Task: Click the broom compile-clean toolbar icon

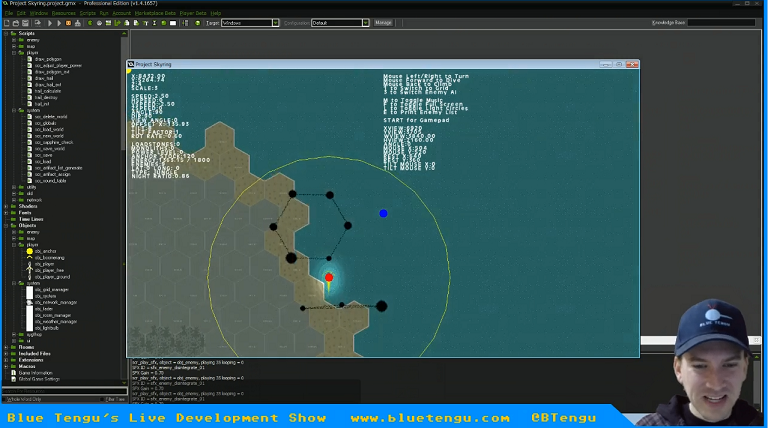Action: pos(77,23)
